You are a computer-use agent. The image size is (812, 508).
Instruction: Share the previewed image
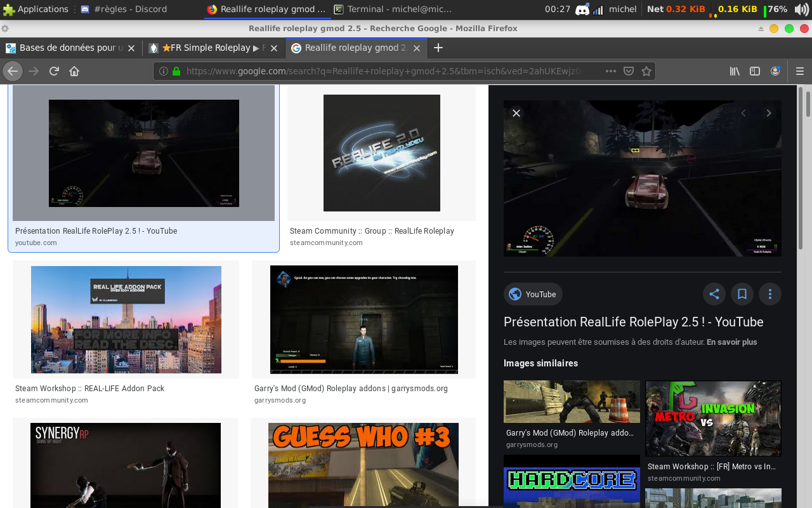click(x=714, y=294)
